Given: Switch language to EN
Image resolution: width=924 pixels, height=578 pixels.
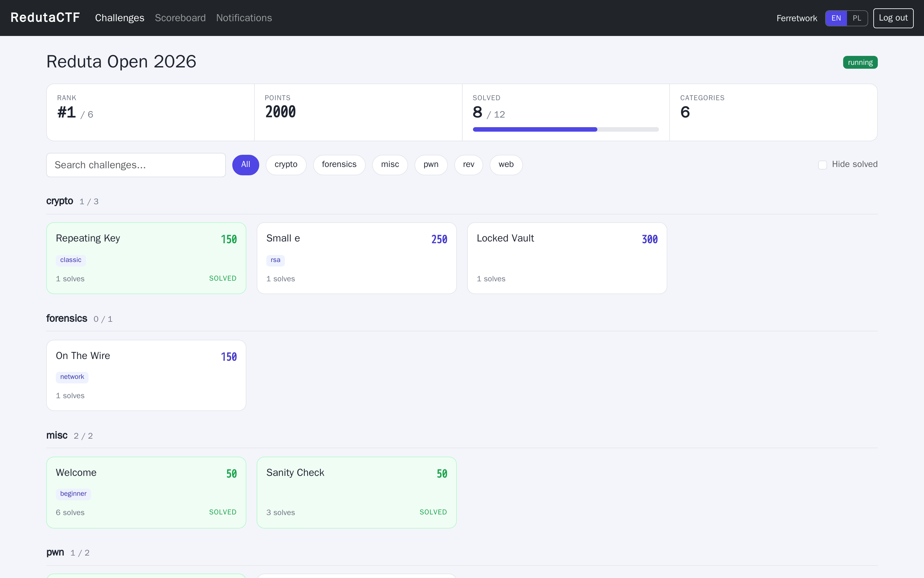Looking at the screenshot, I should (836, 18).
